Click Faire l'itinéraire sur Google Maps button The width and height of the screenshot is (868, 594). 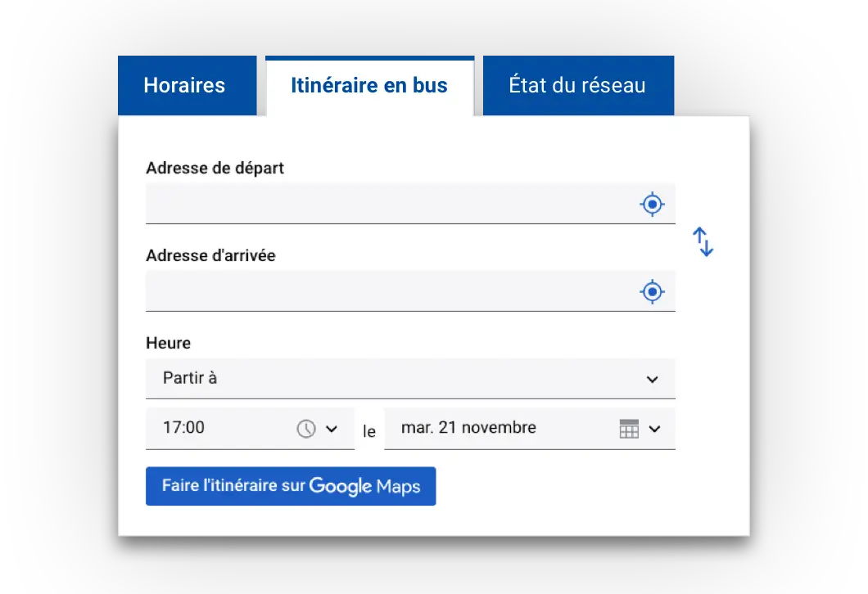tap(291, 486)
